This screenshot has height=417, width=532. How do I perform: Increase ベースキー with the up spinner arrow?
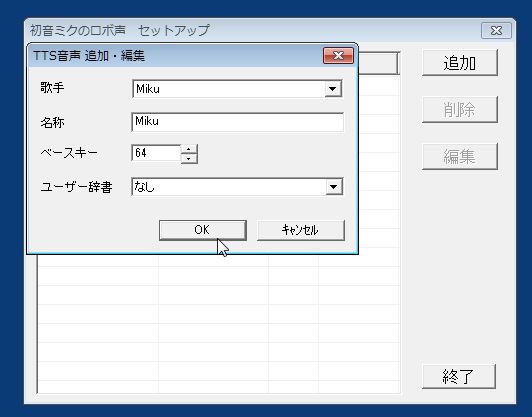point(189,149)
